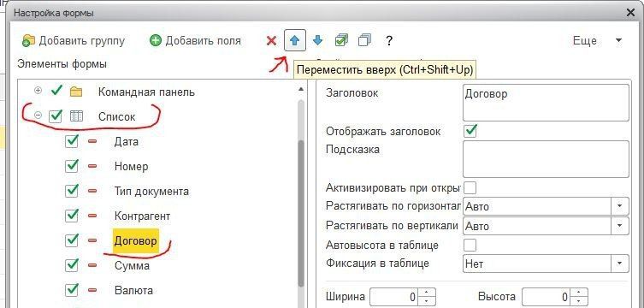The image size is (644, 308).
Task: Click the Добавить группу button
Action: (74, 41)
